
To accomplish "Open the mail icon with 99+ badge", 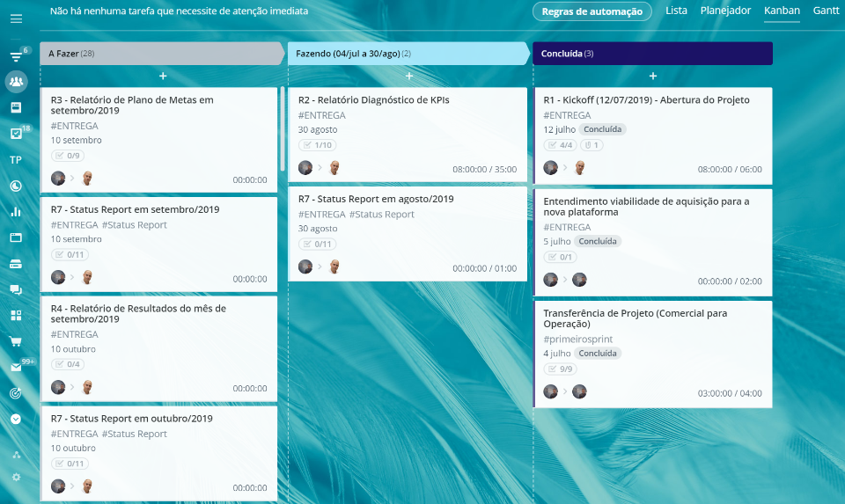I will coord(16,368).
